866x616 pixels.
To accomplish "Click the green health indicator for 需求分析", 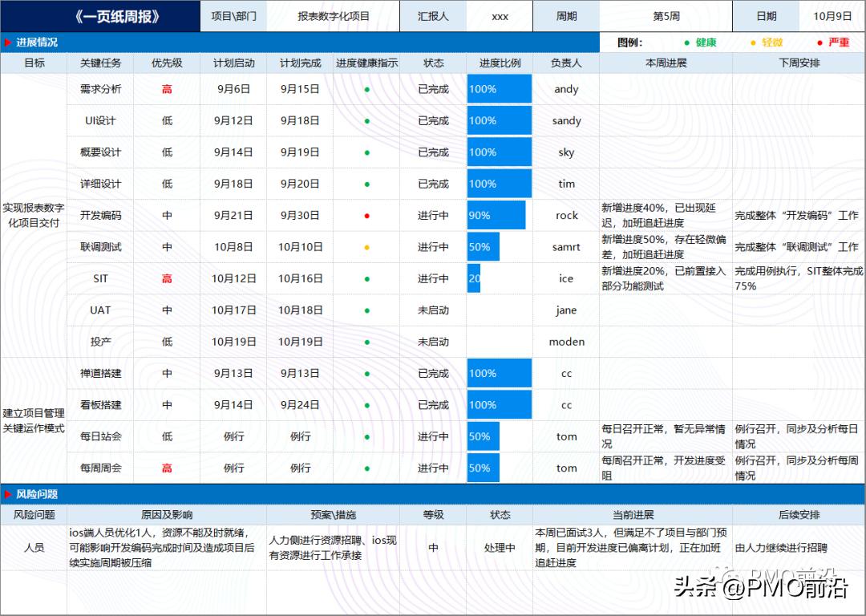I will (x=366, y=89).
